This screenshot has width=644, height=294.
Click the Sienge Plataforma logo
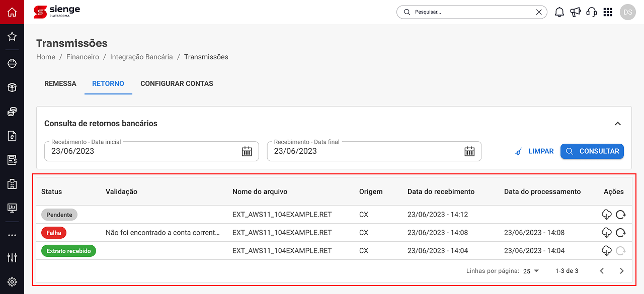(57, 12)
